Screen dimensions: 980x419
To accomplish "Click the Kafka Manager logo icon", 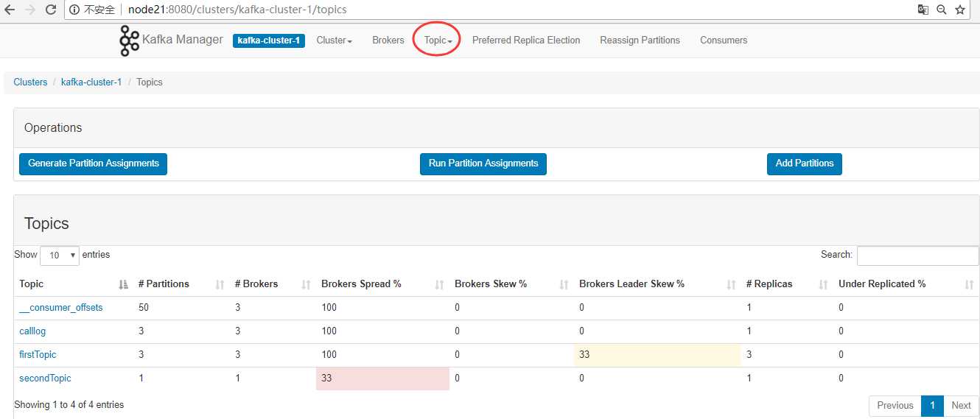I will (x=129, y=41).
